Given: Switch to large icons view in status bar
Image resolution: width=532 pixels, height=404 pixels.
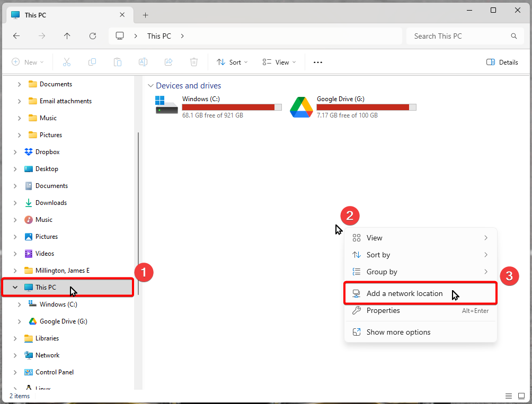Looking at the screenshot, I should [x=521, y=396].
